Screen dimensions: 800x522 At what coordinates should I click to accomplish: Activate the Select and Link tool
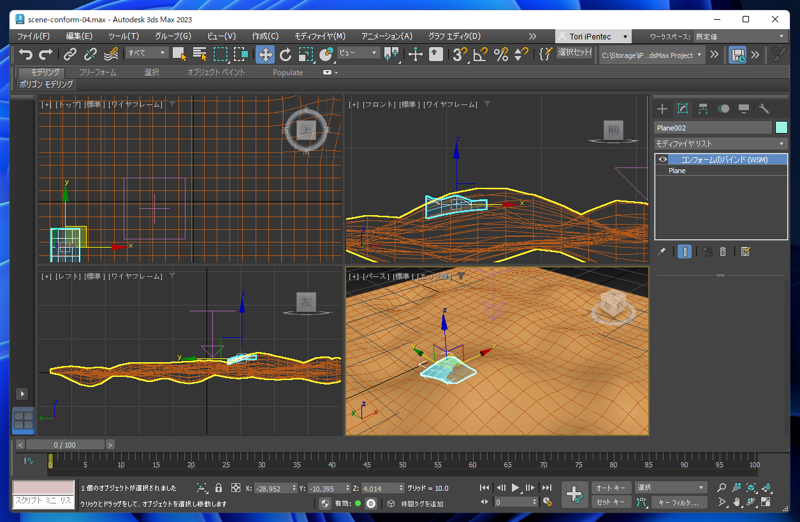pos(70,54)
